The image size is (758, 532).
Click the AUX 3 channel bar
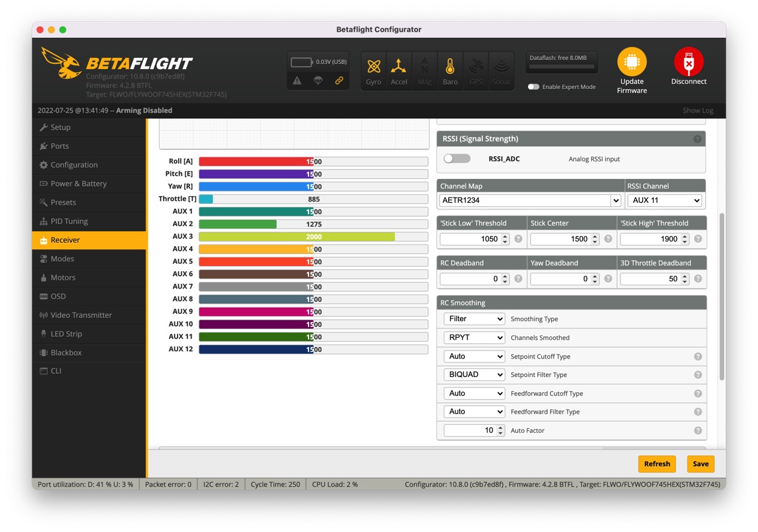point(313,237)
